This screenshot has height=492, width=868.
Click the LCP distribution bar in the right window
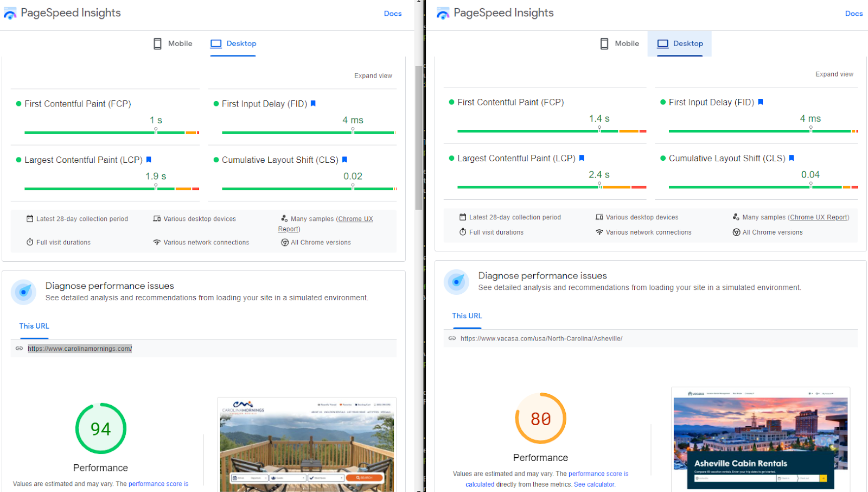pyautogui.click(x=552, y=187)
